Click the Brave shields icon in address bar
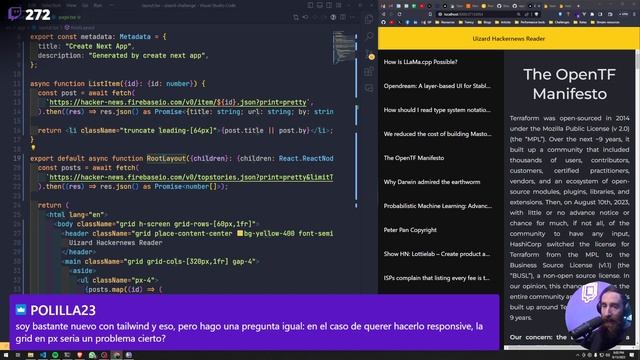Screen dimensions: 640x360 click(536, 14)
